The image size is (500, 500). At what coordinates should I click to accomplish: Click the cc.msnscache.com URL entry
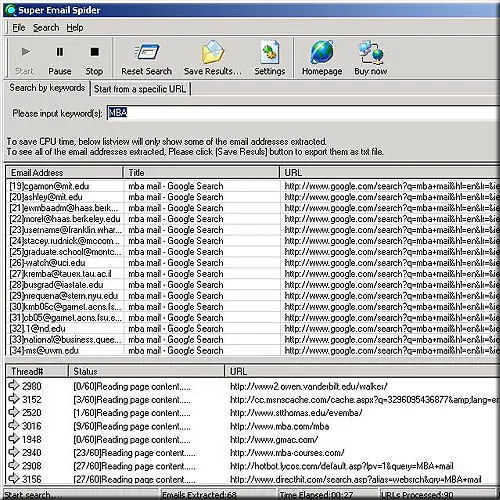[x=365, y=400]
